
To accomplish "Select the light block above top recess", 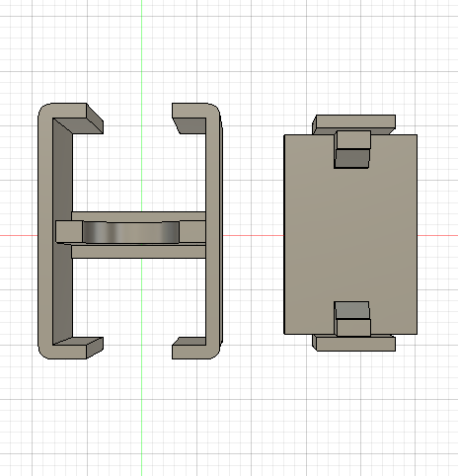I will click(353, 140).
